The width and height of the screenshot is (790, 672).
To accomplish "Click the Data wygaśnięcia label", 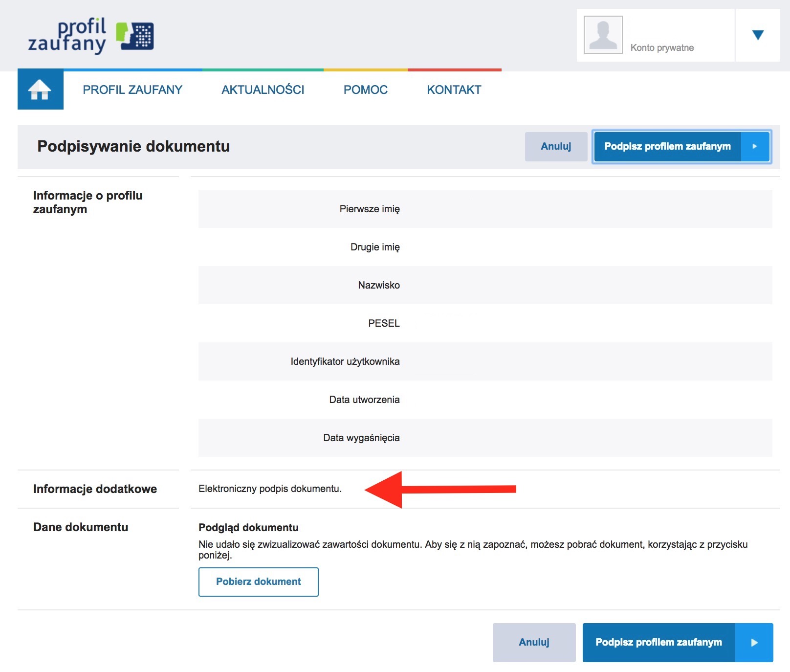I will click(x=361, y=438).
